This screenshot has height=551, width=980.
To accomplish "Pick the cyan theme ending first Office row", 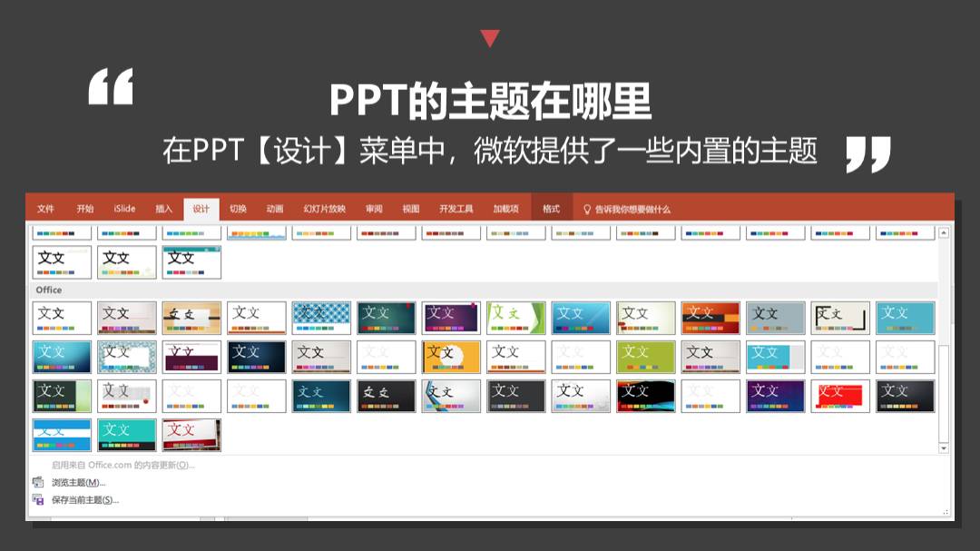I will [x=906, y=318].
